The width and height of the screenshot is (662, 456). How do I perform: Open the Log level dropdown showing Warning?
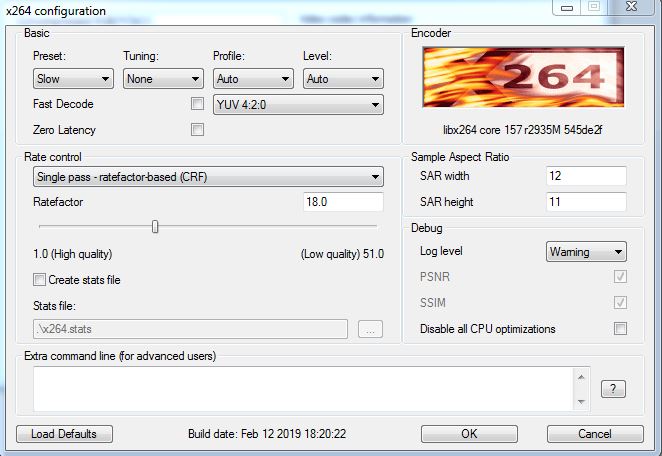586,252
